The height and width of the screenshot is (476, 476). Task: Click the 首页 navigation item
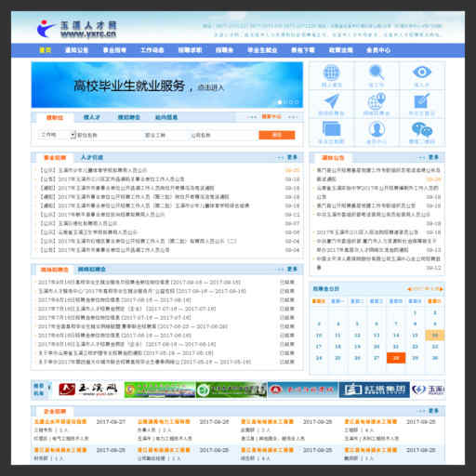coord(46,50)
